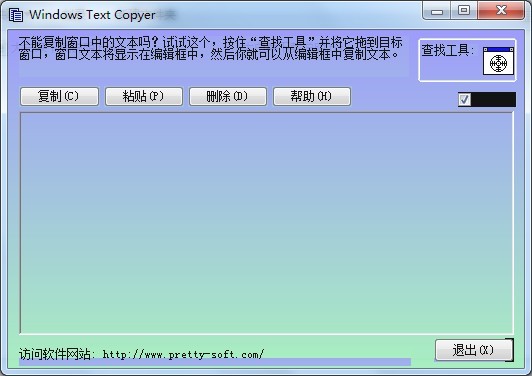The width and height of the screenshot is (532, 376).
Task: Exit the app via 退出(X) button
Action: [474, 350]
